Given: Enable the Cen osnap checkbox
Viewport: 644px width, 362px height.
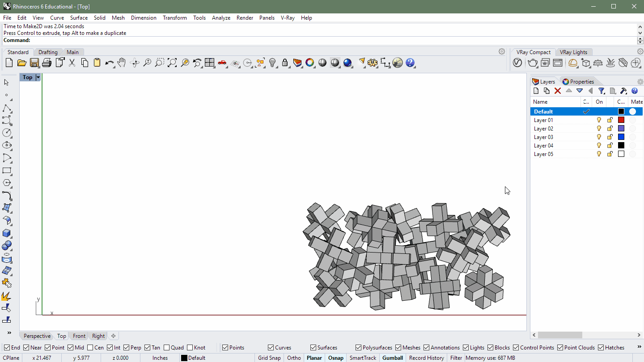Looking at the screenshot, I should tap(91, 348).
